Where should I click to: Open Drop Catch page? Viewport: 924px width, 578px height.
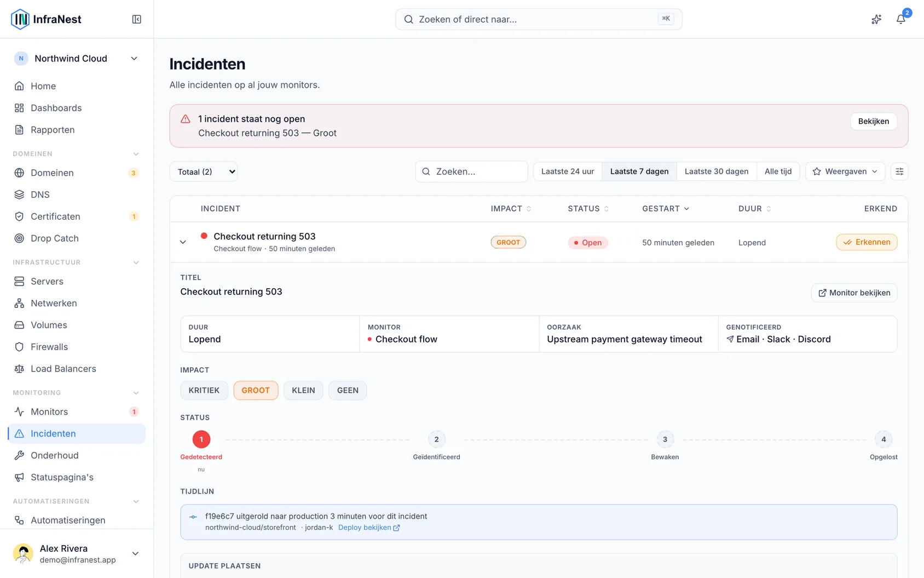point(77,238)
